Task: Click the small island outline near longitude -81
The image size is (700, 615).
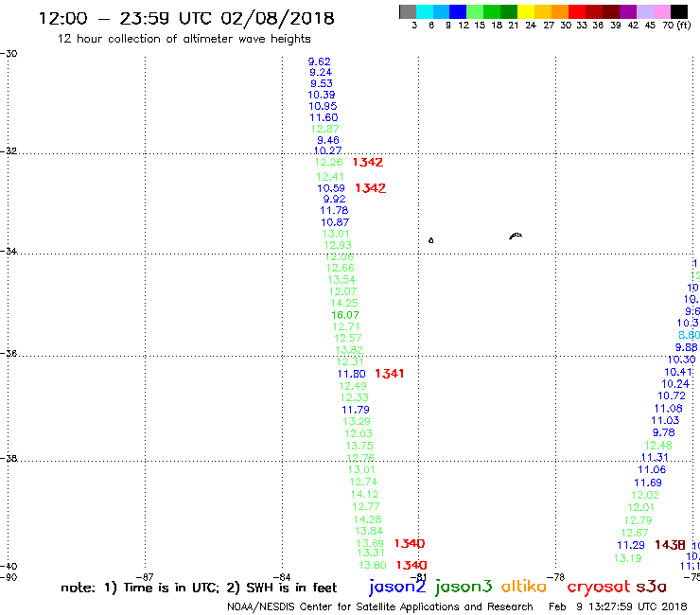Action: click(x=430, y=240)
